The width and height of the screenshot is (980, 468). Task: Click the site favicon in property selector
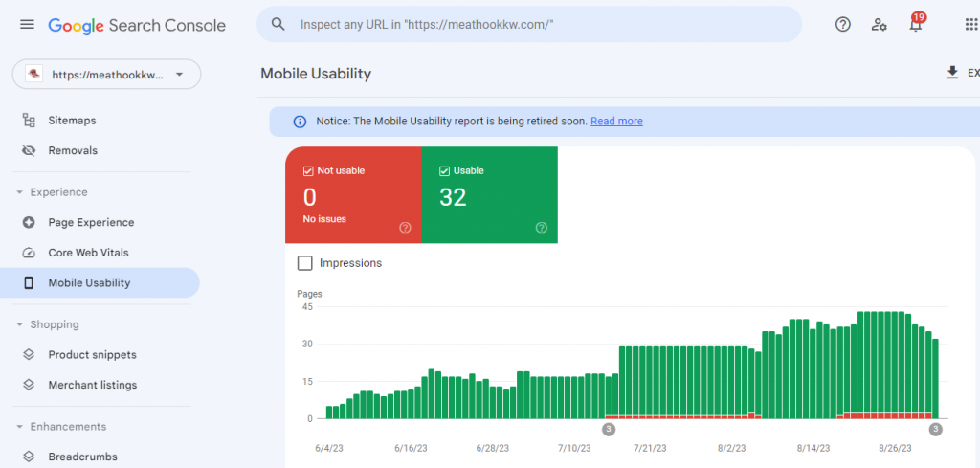tap(33, 75)
